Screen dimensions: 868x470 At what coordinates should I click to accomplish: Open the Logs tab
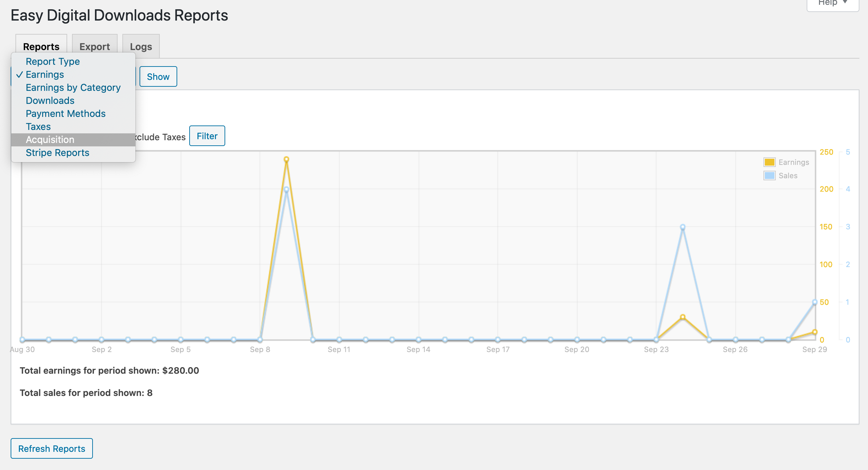tap(141, 46)
